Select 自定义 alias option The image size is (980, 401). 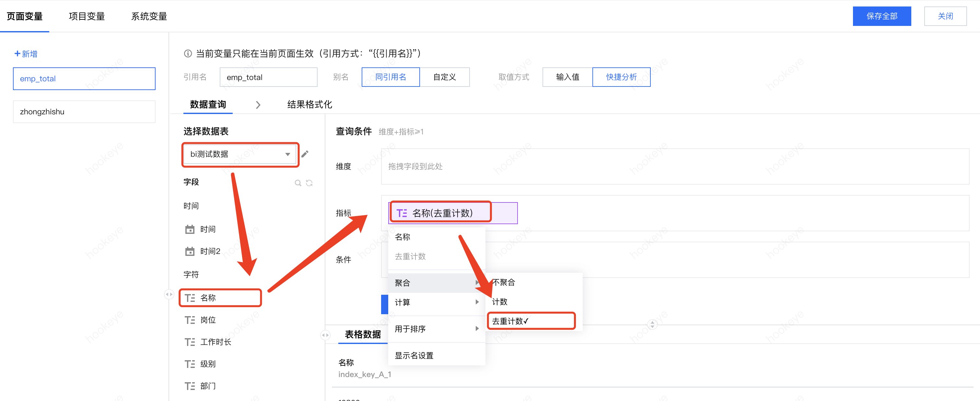click(444, 77)
